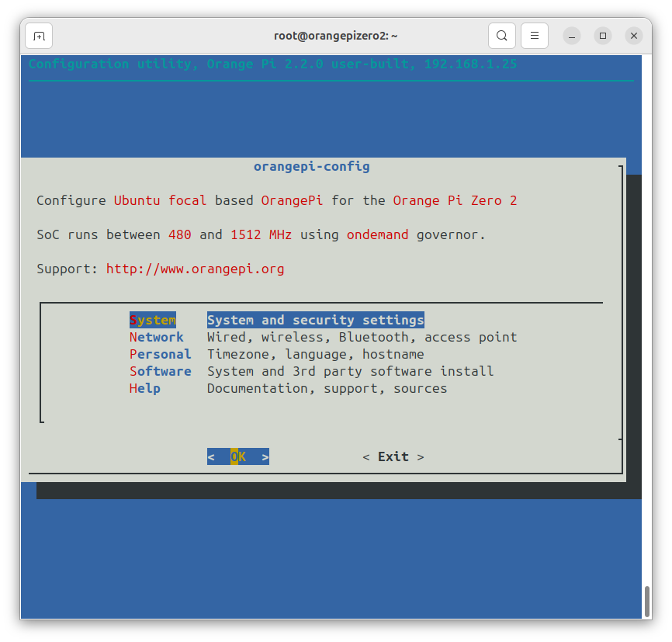The image size is (672, 642).
Task: Select the Network menu entry
Action: 157,337
